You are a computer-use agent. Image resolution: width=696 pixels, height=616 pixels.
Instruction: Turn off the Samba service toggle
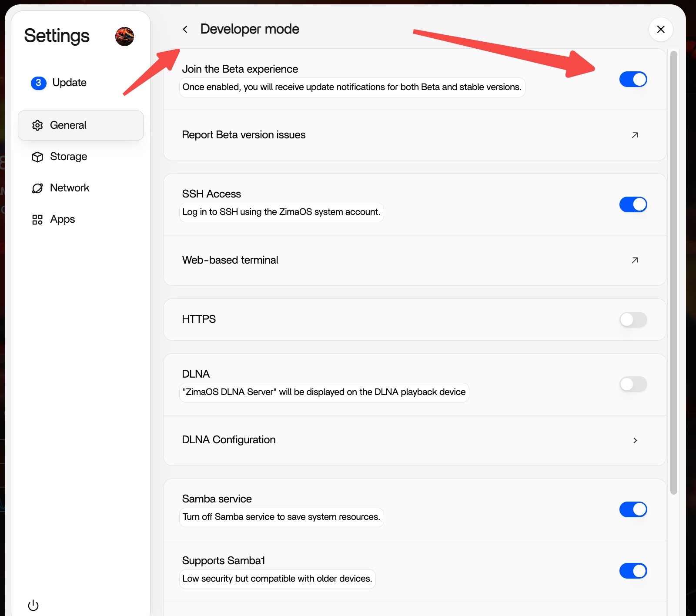coord(633,509)
